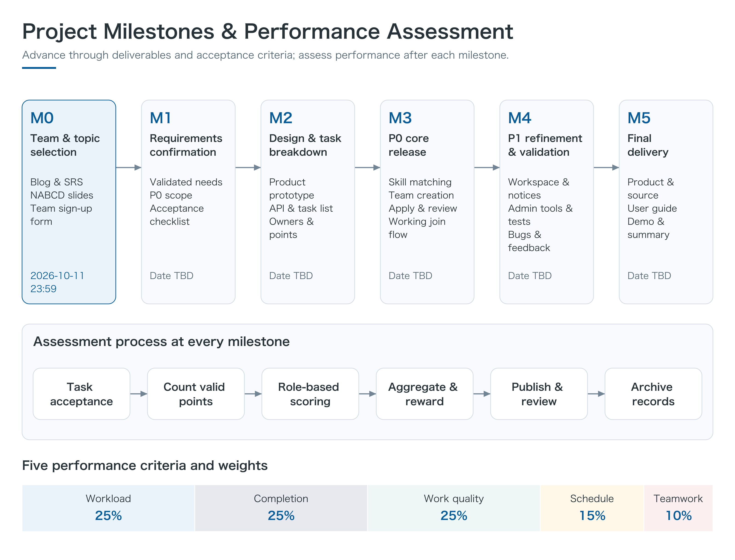The width and height of the screenshot is (735, 560).
Task: Click API & task list in M2
Action: 301,208
